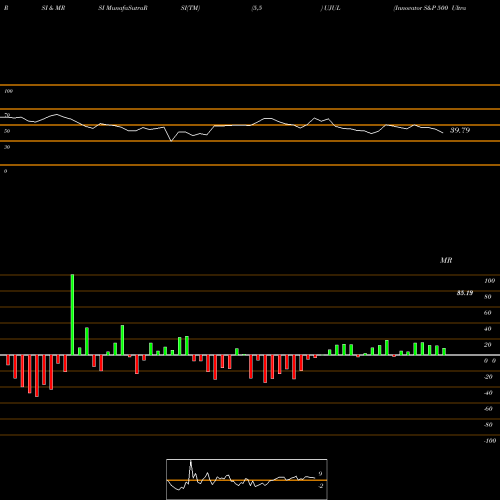Click the MR axis label -60

488,409
